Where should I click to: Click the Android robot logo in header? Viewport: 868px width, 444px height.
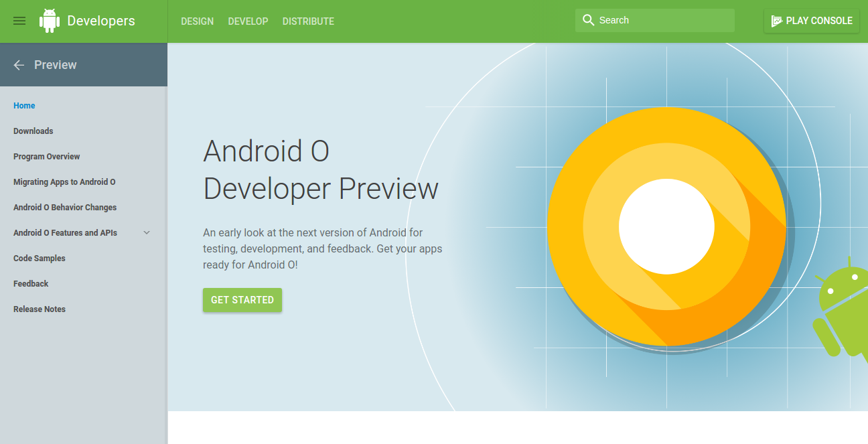coord(50,21)
